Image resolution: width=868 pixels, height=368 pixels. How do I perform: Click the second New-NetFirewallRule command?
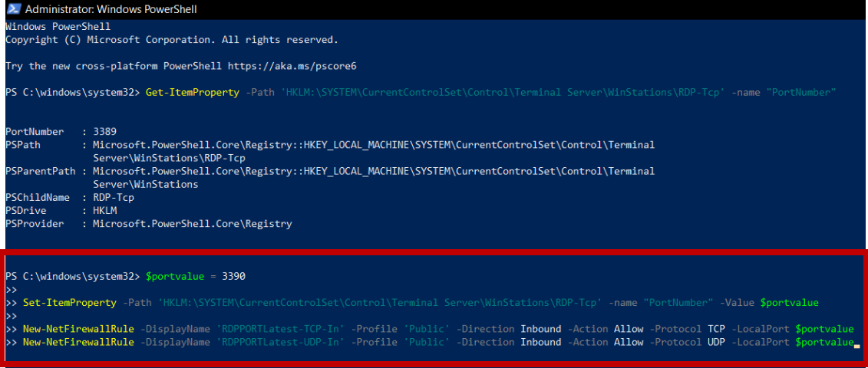point(78,342)
